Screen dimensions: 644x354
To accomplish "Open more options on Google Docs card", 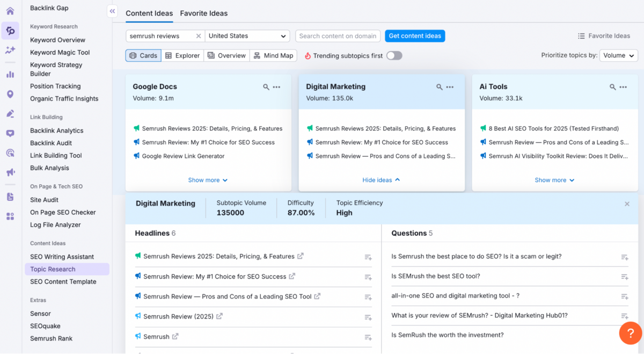I will tap(276, 87).
